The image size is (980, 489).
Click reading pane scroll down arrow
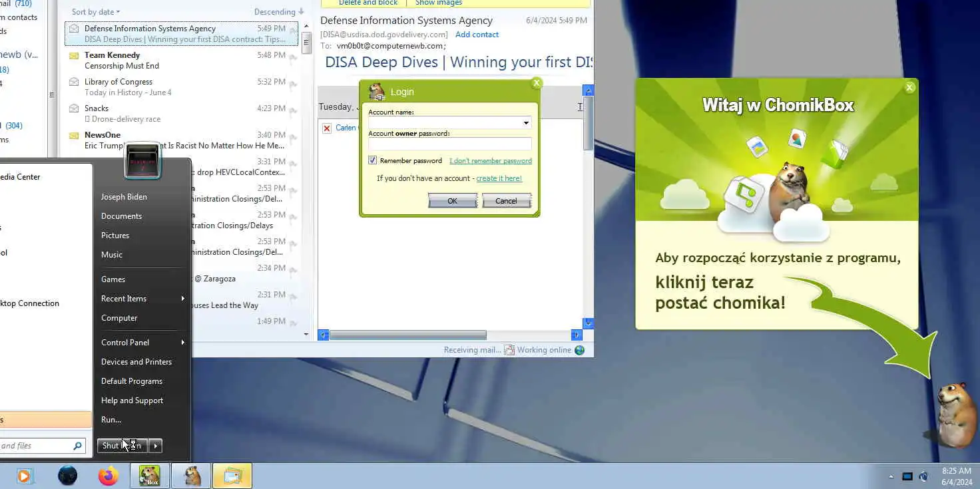click(x=588, y=323)
